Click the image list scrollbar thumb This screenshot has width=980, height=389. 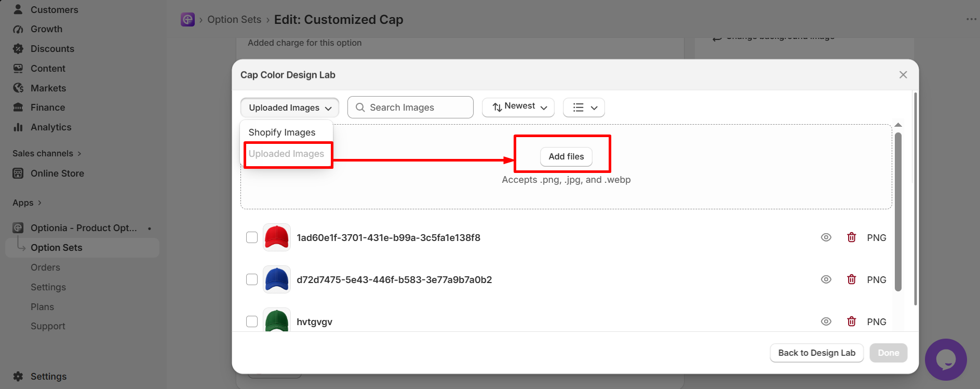pyautogui.click(x=898, y=212)
